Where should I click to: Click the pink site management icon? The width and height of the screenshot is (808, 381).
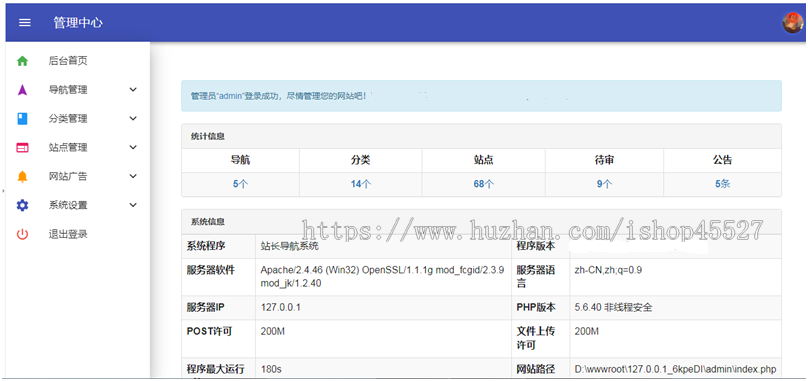click(22, 147)
